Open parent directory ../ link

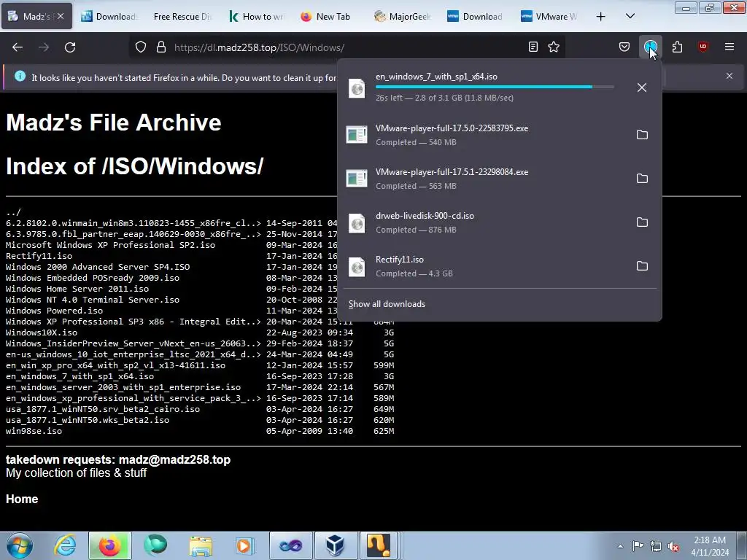[x=13, y=212]
